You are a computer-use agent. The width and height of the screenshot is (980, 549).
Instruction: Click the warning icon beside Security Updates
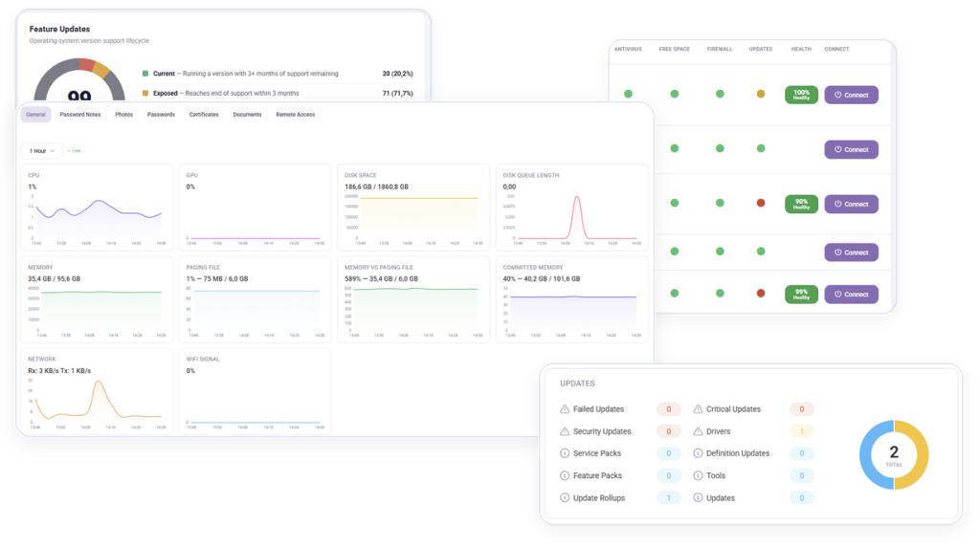click(x=565, y=431)
